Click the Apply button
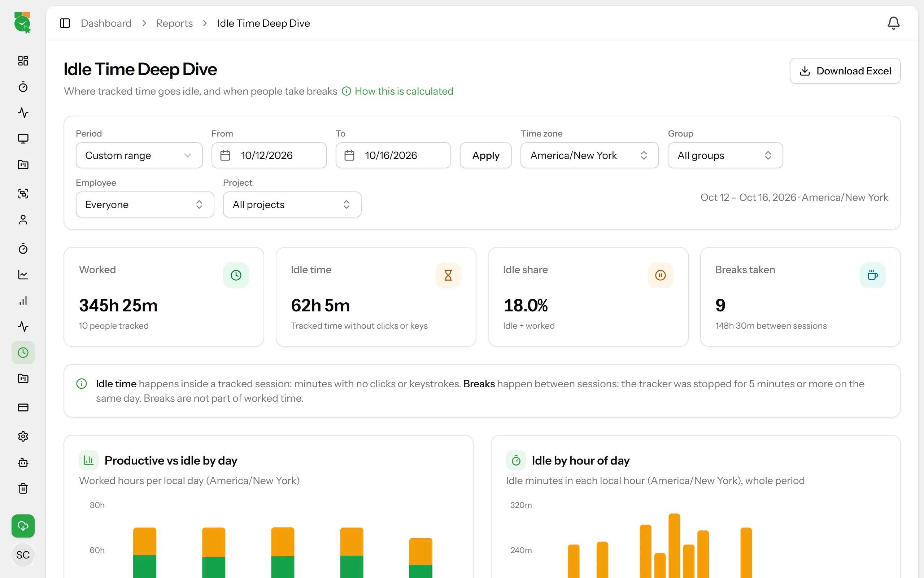This screenshot has width=924, height=578. point(486,156)
